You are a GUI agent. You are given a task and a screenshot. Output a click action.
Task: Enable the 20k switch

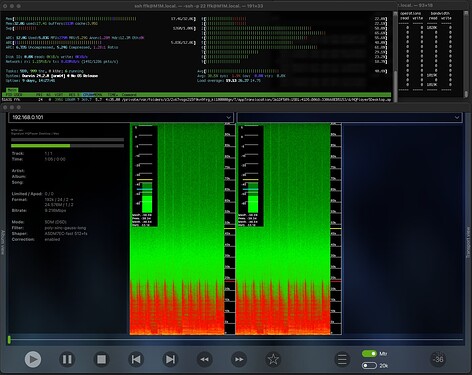369,366
